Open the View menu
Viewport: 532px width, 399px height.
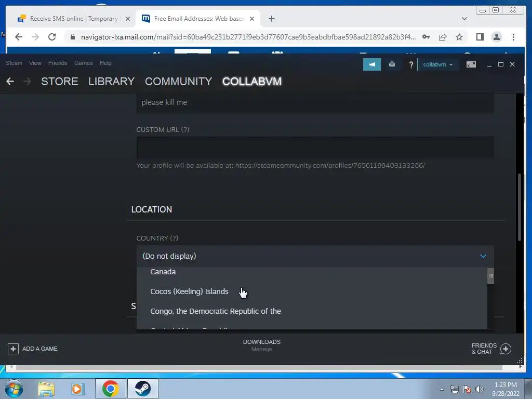click(x=35, y=63)
